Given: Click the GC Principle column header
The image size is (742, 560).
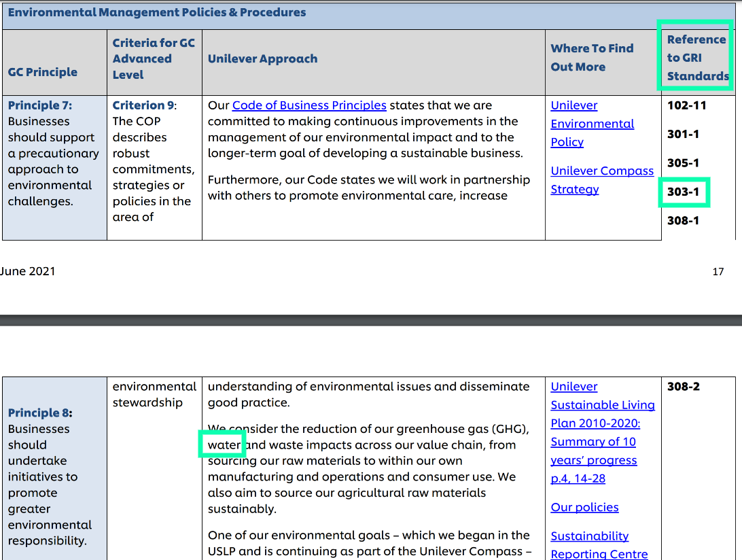Looking at the screenshot, I should pos(43,72).
